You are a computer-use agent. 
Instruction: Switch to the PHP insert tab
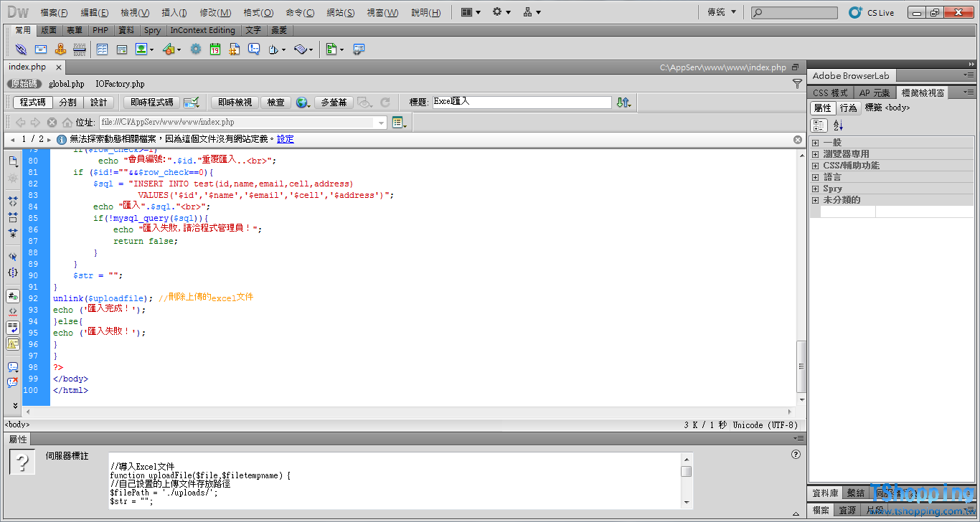(x=100, y=30)
